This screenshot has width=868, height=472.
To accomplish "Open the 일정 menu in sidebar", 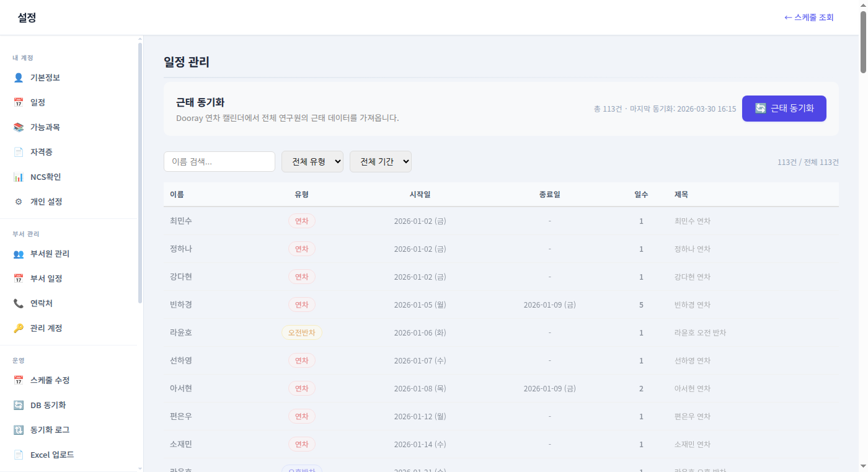I will [x=38, y=102].
